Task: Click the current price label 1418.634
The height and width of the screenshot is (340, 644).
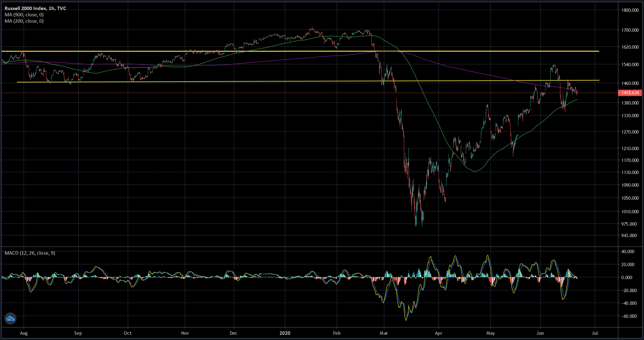Action: tap(630, 93)
